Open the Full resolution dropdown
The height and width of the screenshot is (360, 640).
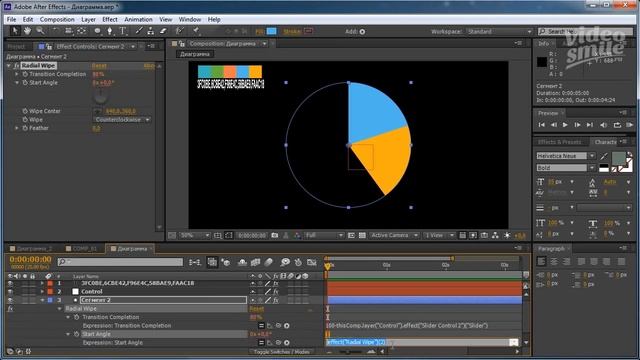click(x=324, y=236)
